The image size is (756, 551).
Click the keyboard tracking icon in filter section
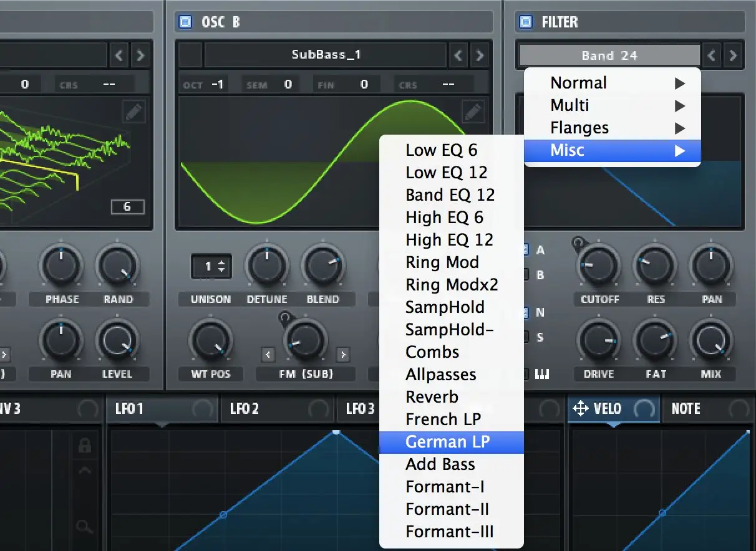(x=541, y=374)
